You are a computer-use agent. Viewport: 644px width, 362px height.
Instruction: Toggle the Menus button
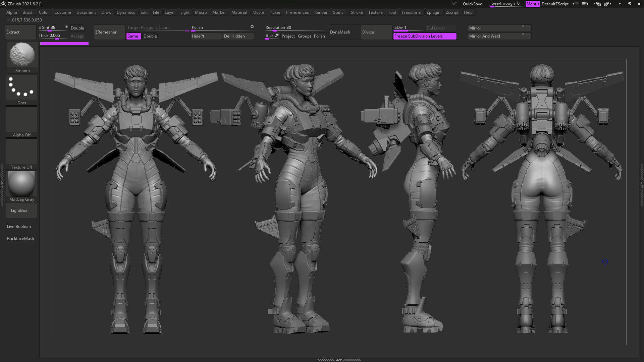[533, 4]
